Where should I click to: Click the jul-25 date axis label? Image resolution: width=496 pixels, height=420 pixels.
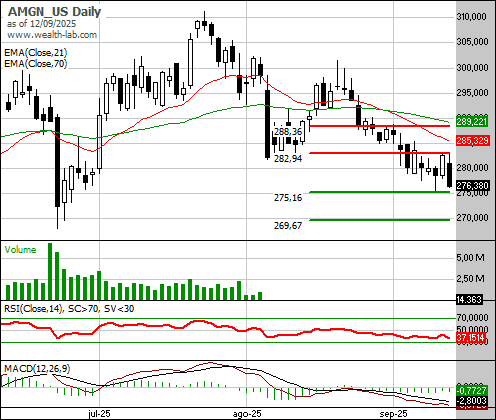pyautogui.click(x=99, y=414)
